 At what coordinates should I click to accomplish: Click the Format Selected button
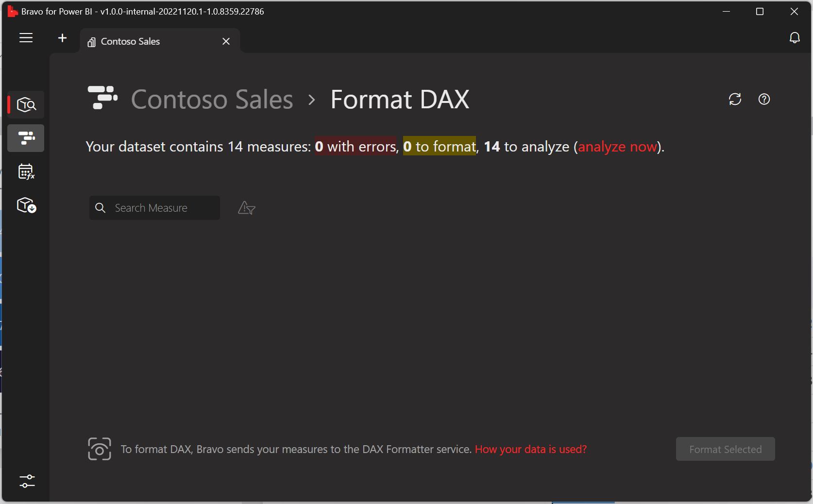pos(725,449)
